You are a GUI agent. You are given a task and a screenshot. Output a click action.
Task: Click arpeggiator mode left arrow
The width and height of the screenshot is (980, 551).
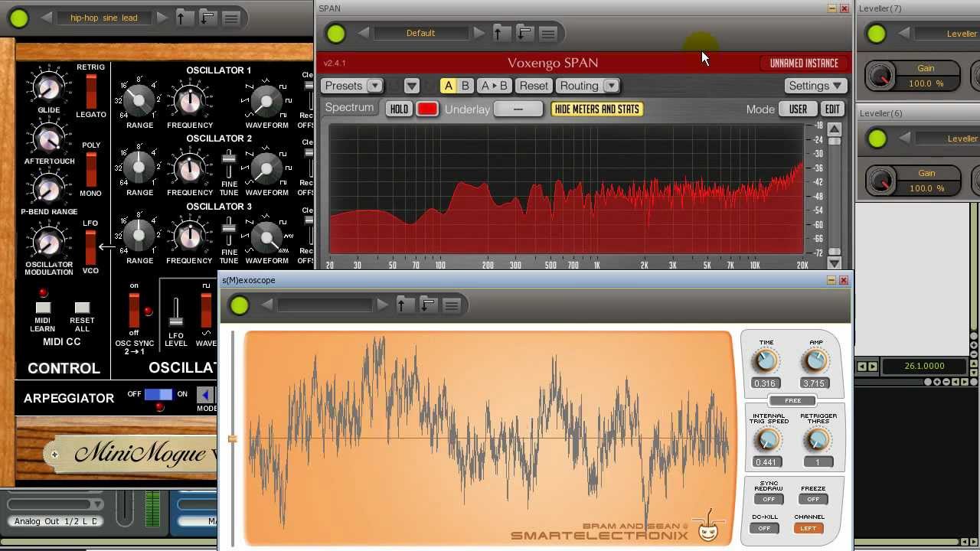[x=204, y=395]
